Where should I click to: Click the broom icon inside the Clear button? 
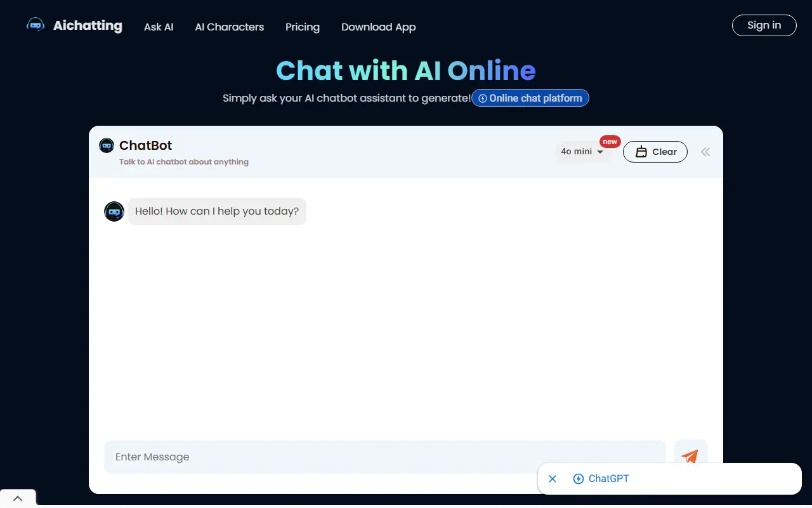642,151
